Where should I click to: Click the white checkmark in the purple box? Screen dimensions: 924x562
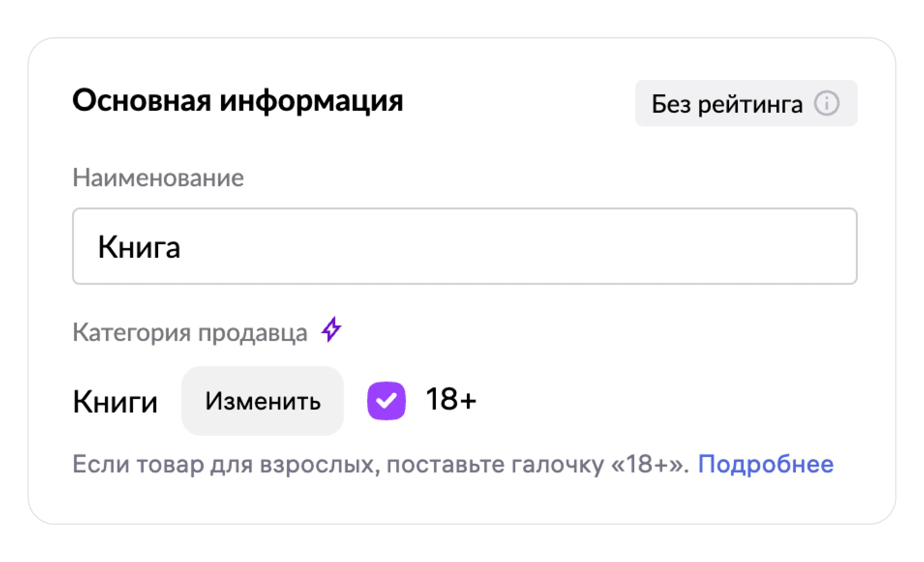(x=386, y=401)
